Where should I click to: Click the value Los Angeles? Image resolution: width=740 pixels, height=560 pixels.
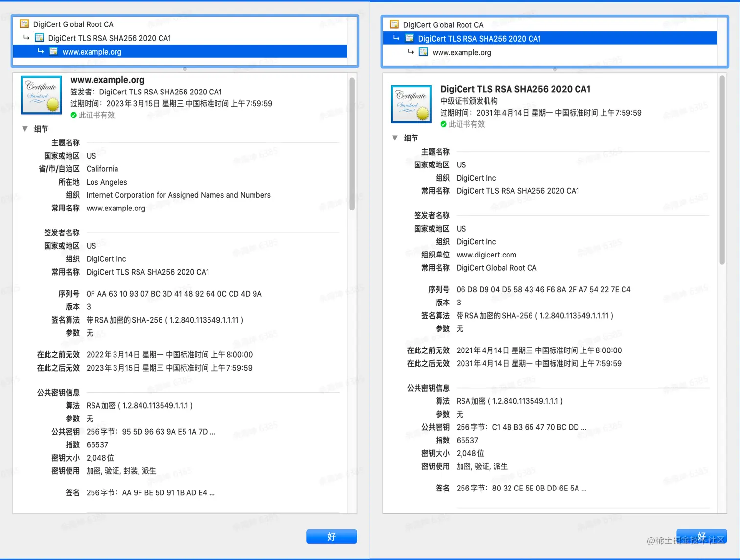[x=107, y=182]
